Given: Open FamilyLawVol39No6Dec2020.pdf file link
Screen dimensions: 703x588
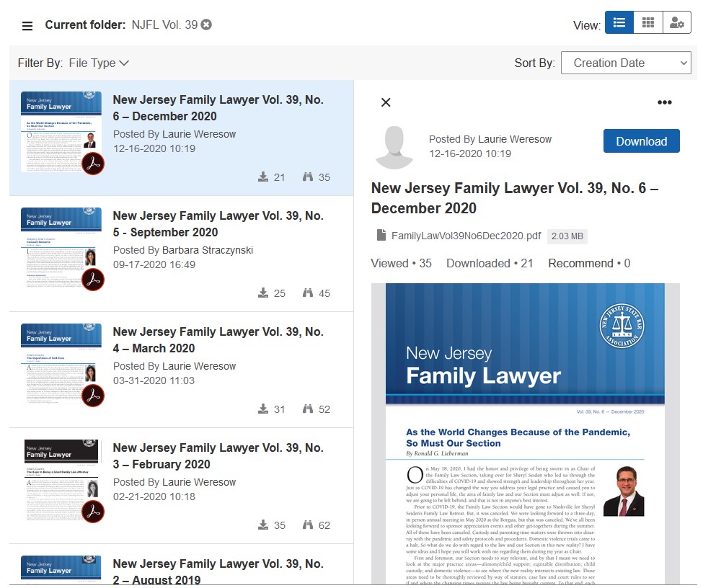Looking at the screenshot, I should (x=466, y=236).
